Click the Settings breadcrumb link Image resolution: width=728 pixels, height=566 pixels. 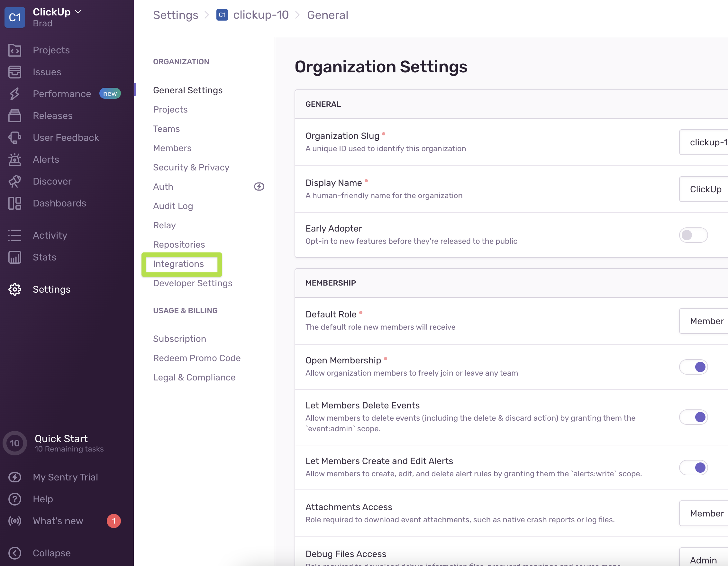tap(175, 15)
